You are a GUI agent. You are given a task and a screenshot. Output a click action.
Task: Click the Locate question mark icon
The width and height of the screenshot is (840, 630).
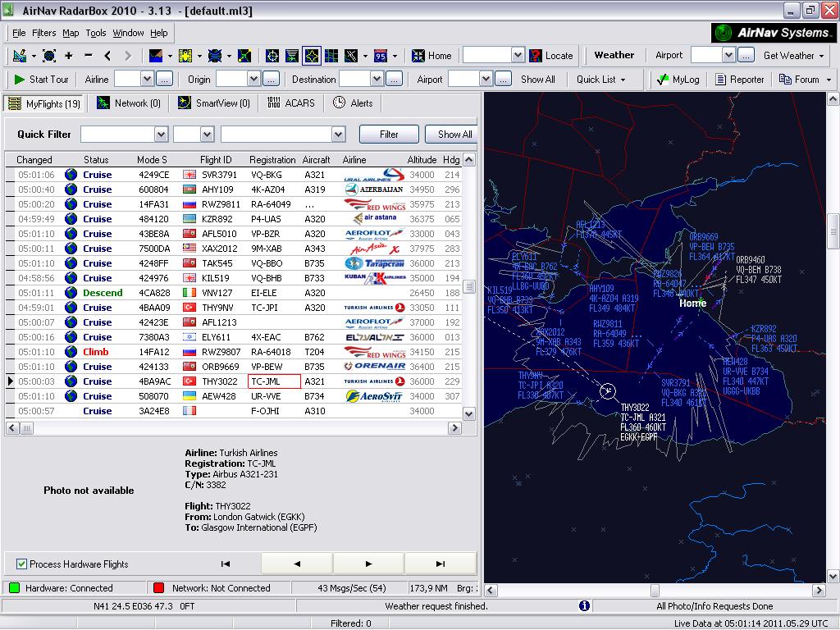click(535, 56)
